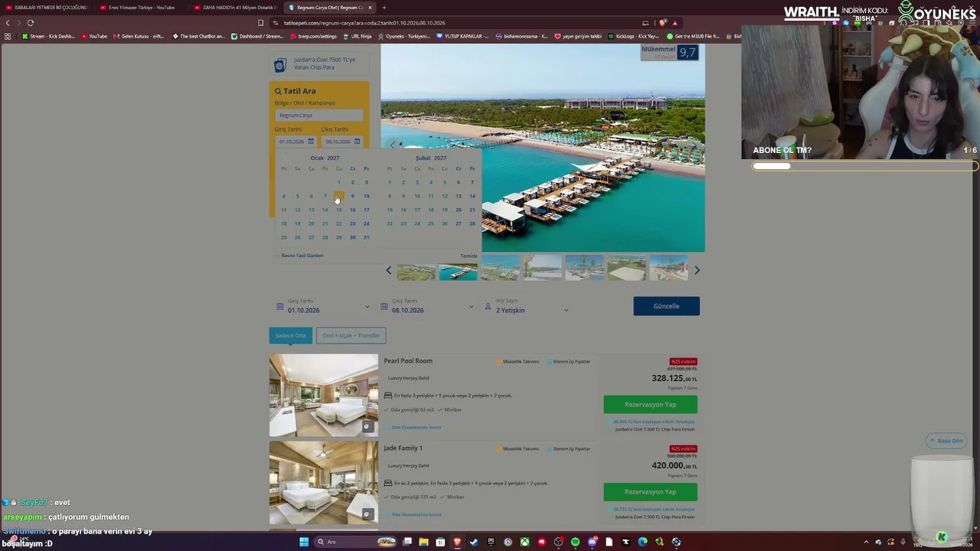Open Spotify from the taskbar
Screen dimensions: 980x551
coord(575,542)
